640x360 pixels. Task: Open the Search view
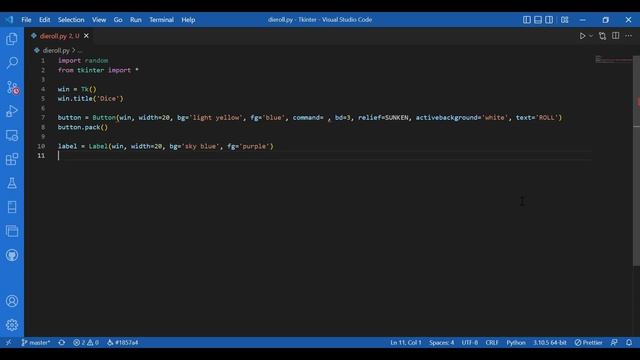tap(12, 63)
